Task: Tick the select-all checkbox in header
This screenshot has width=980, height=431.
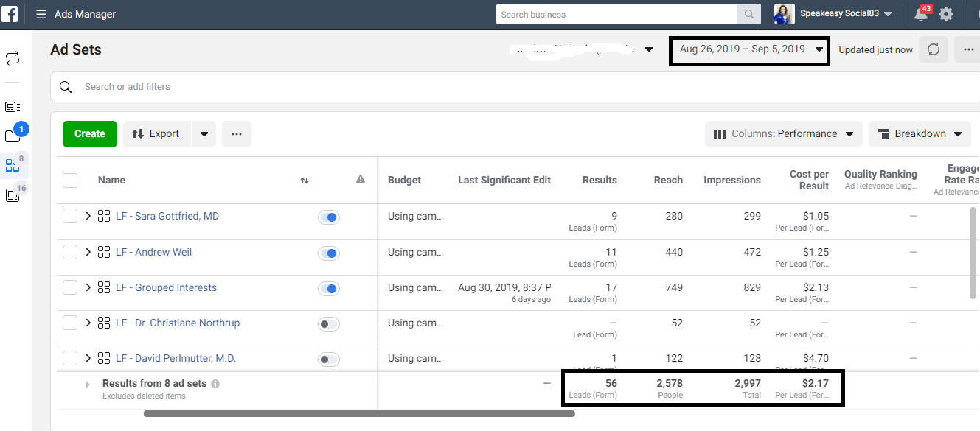Action: tap(70, 180)
